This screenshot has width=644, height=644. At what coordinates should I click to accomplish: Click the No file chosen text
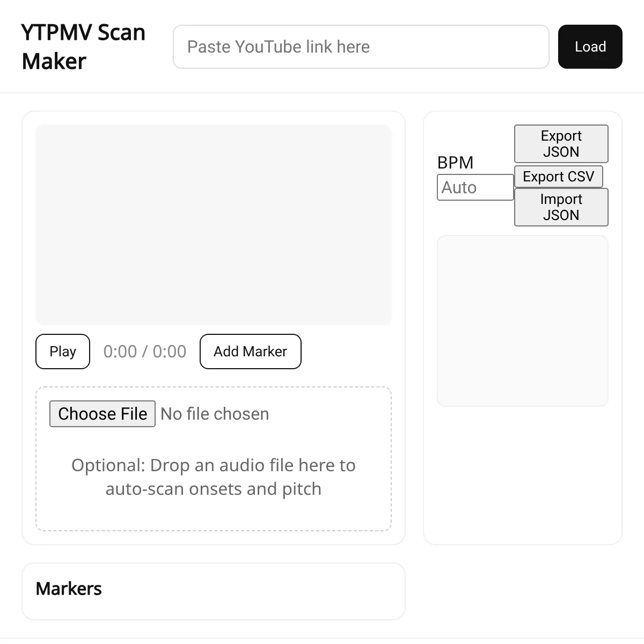point(215,414)
